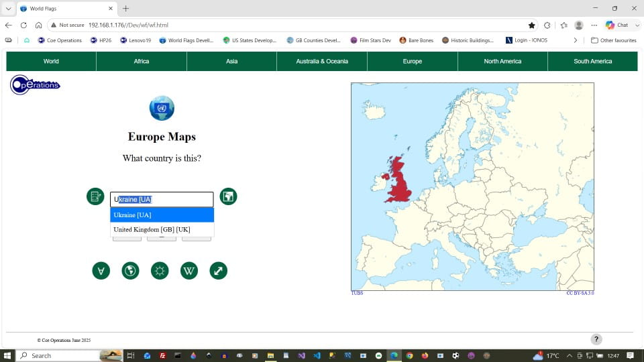Close the World Flags tab
This screenshot has width=644, height=362.
pyautogui.click(x=111, y=8)
